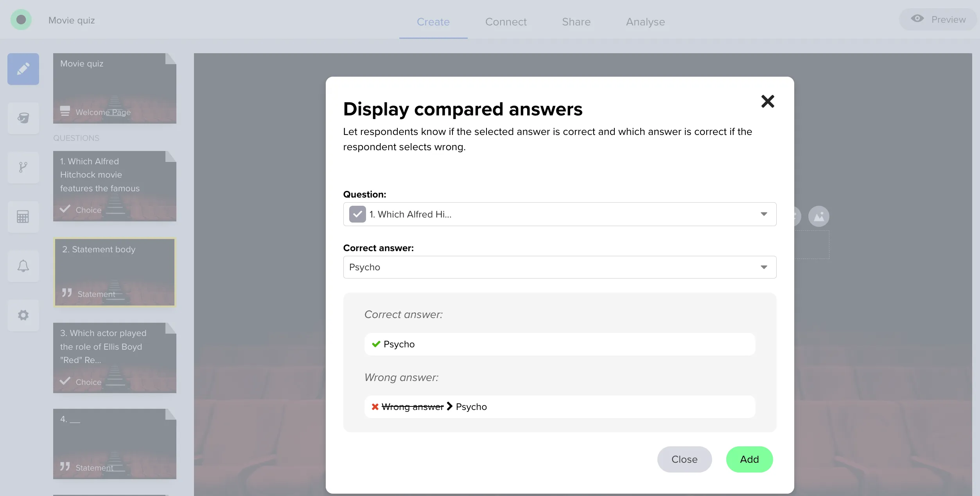Open the logic branching panel

[23, 167]
